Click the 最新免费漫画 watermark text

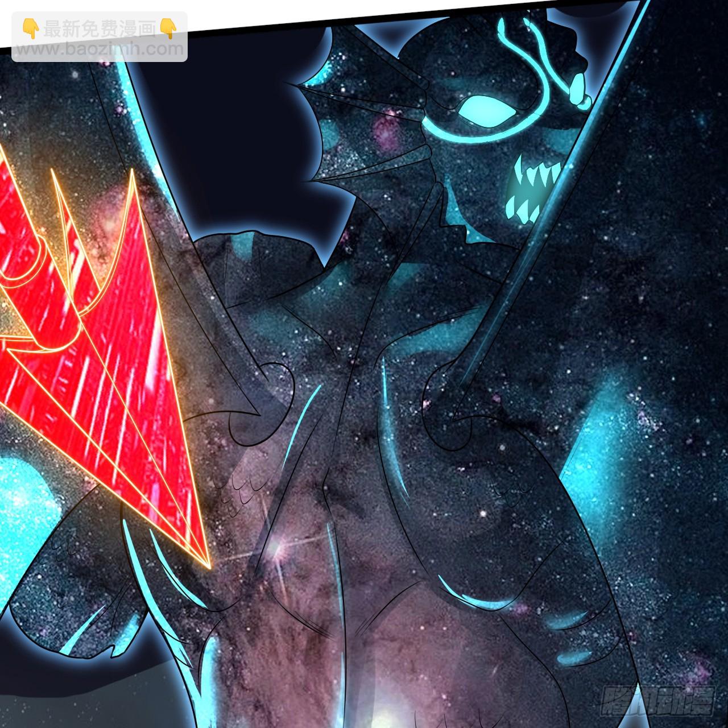coord(99,30)
